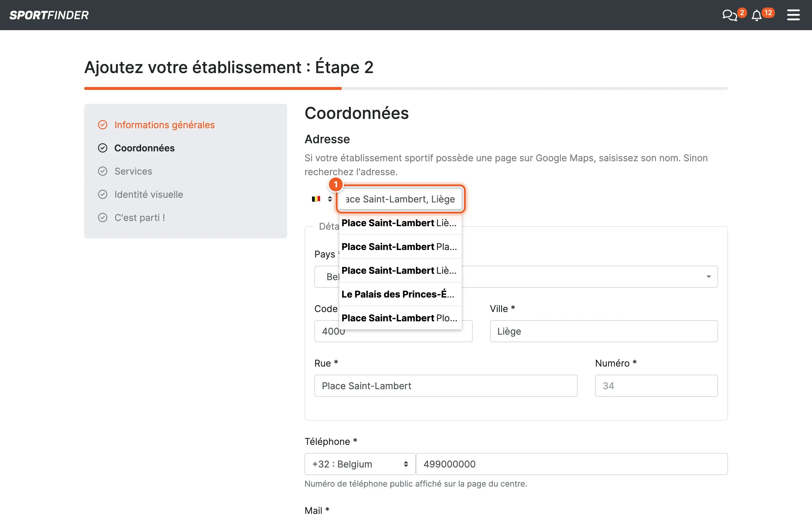Choose Place Saint-Lambert Pla... suggestion
Viewport: 812px width, 522px height.
pyautogui.click(x=400, y=246)
